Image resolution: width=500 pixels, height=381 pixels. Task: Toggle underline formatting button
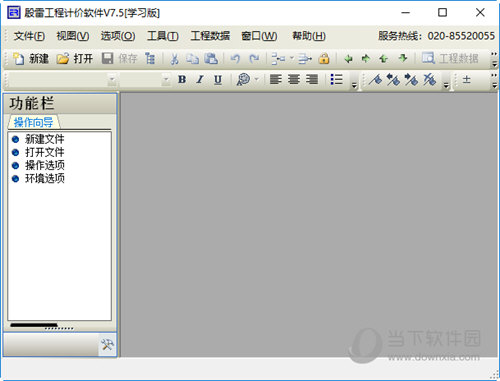pos(218,79)
